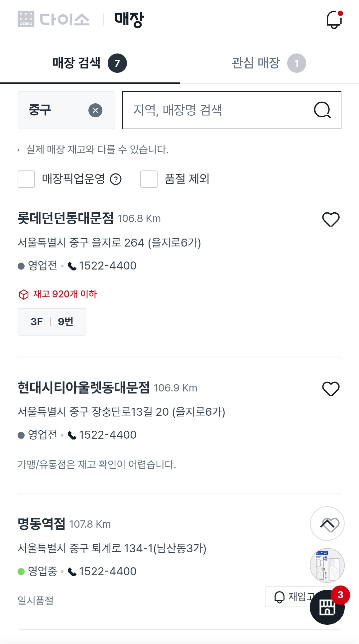
Task: Check the 품절 제외 checkbox
Action: (149, 179)
